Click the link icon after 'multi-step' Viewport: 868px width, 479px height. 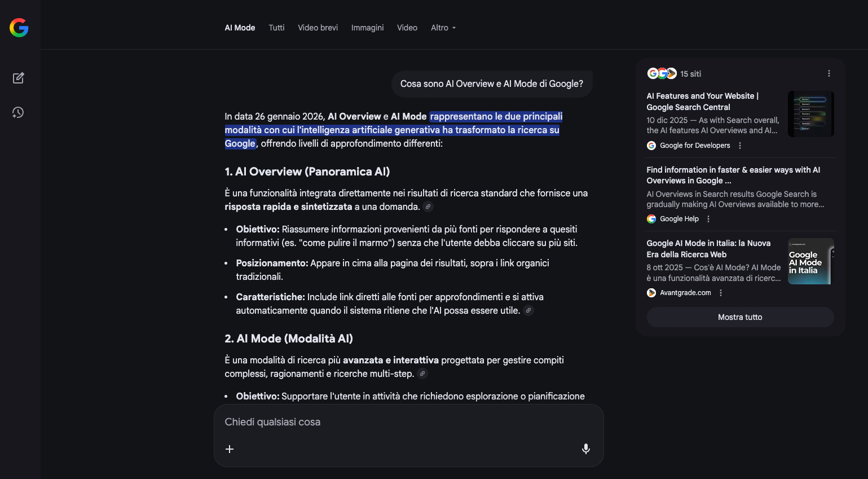point(422,373)
